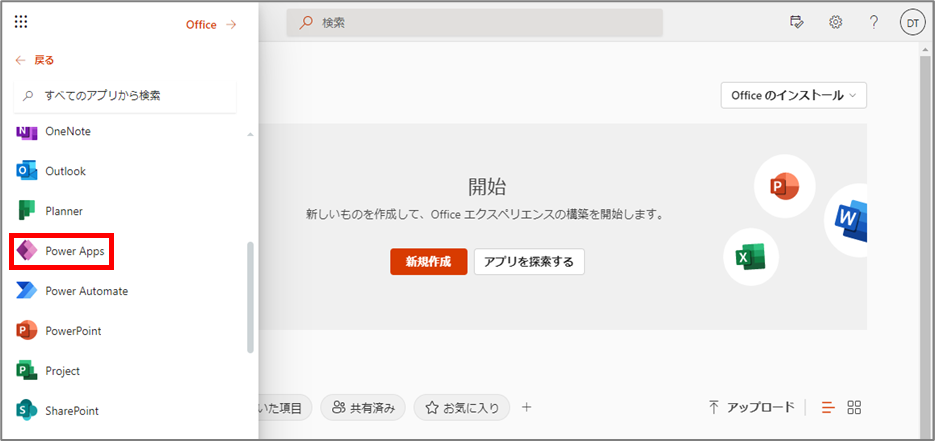Screen dimensions: 935x441
Task: Click the help question mark icon
Action: [874, 23]
